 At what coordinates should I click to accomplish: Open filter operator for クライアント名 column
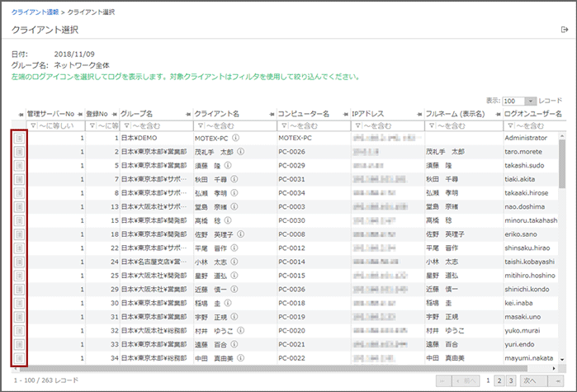click(201, 126)
